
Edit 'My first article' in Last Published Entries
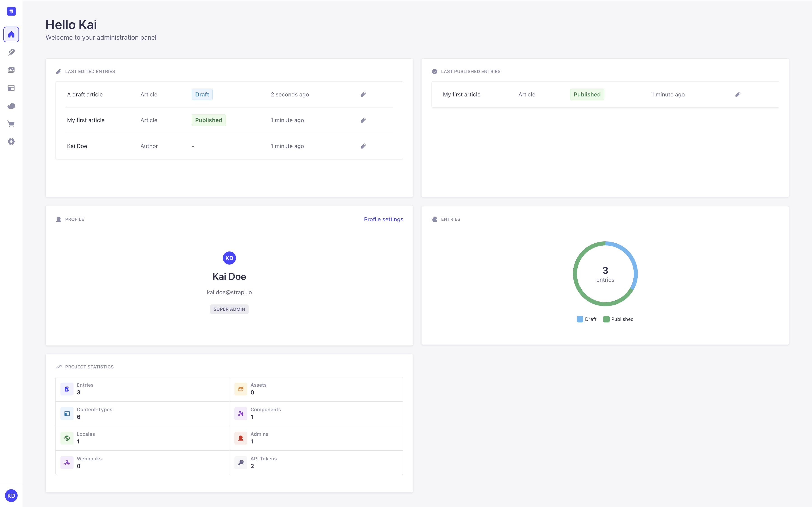click(738, 94)
